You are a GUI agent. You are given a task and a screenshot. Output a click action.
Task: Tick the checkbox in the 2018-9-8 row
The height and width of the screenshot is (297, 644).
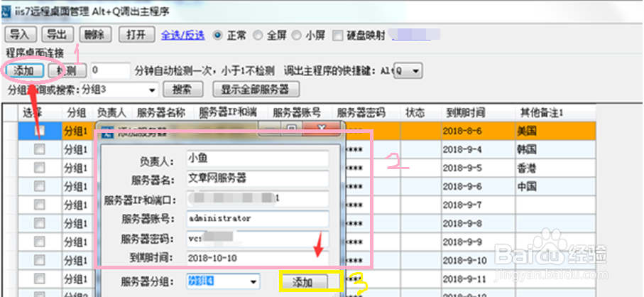[x=40, y=223]
